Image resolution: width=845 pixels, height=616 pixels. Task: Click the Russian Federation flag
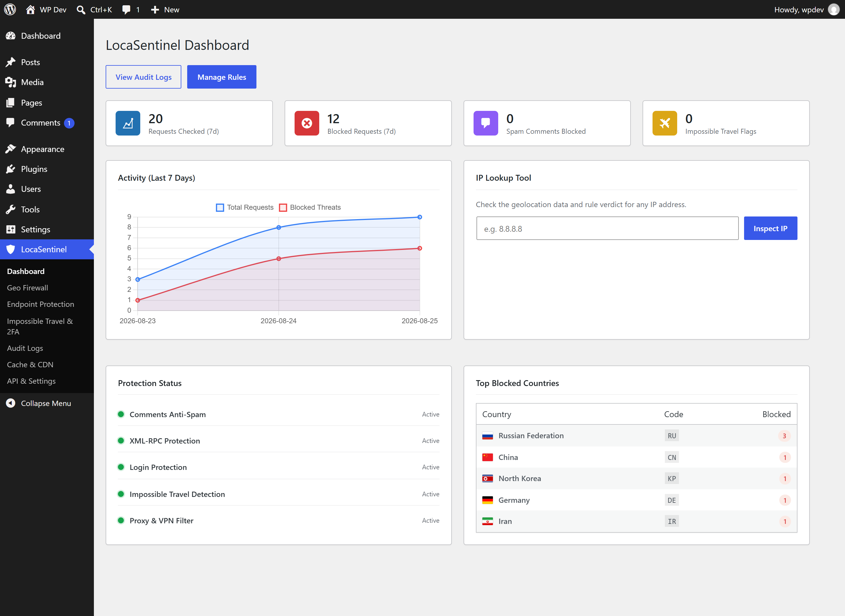click(487, 436)
